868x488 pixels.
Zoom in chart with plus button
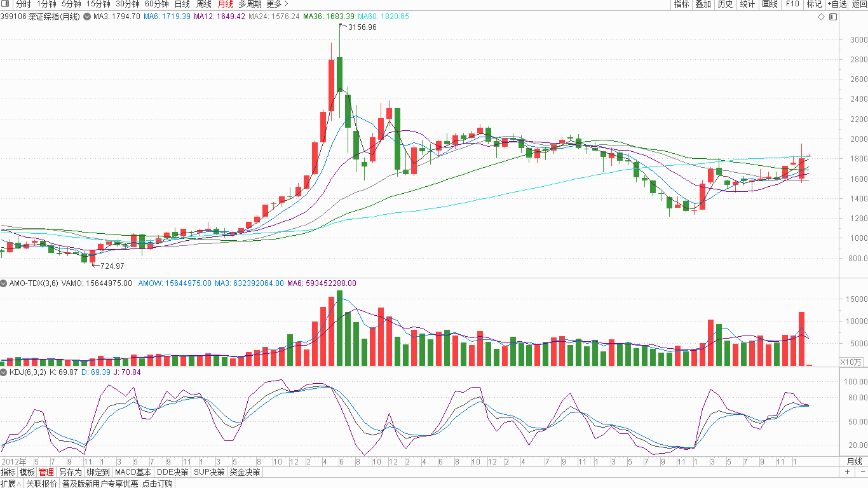(847, 472)
